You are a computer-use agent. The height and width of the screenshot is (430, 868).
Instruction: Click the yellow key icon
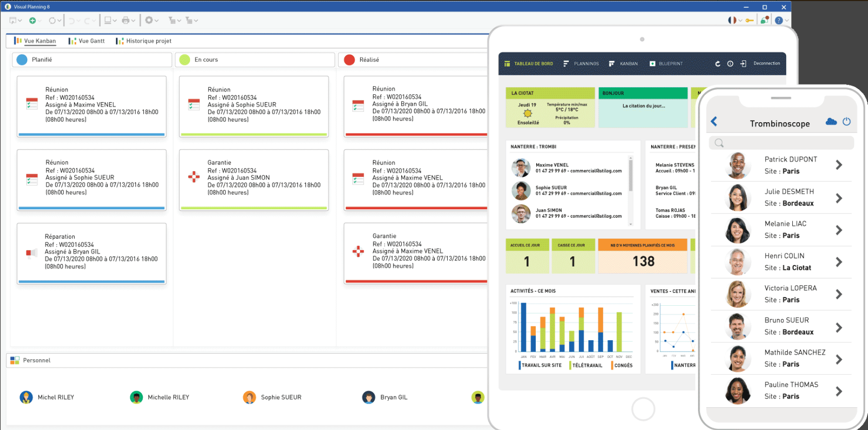750,21
